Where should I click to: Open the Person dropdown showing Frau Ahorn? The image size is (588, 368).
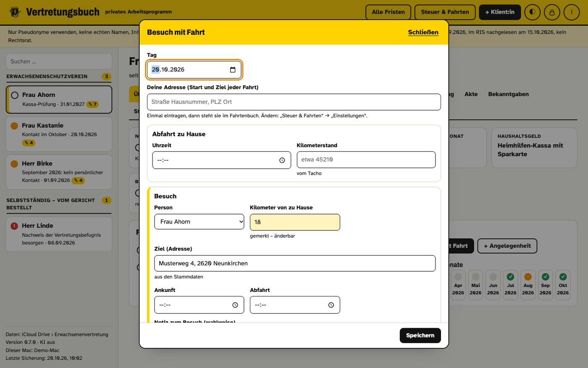199,222
